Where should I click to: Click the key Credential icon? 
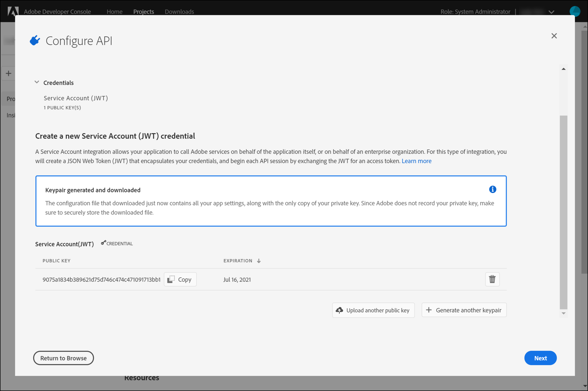pyautogui.click(x=103, y=243)
